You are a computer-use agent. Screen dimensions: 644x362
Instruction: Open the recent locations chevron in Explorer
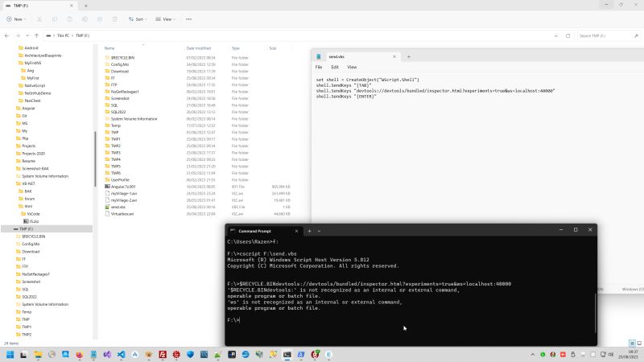pyautogui.click(x=27, y=35)
